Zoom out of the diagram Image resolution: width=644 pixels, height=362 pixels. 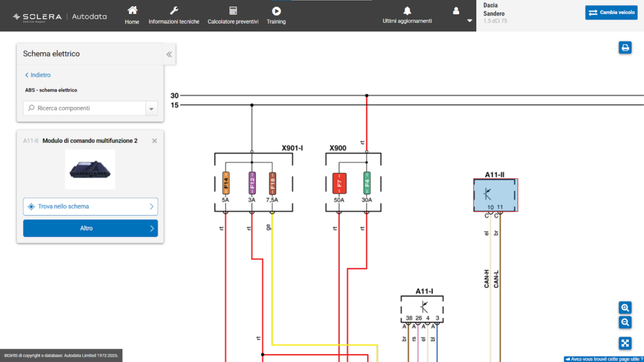(625, 322)
